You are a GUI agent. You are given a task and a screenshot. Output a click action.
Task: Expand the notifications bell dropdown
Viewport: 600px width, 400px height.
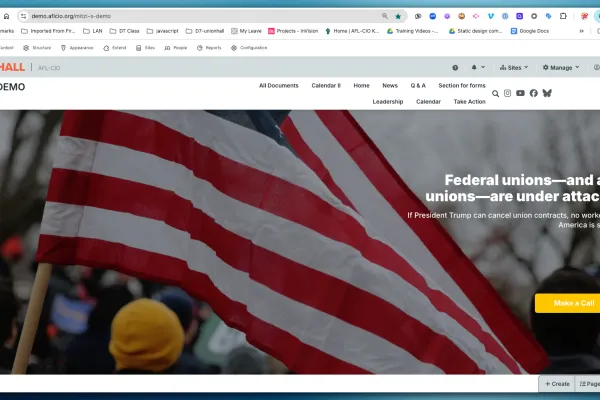point(476,68)
